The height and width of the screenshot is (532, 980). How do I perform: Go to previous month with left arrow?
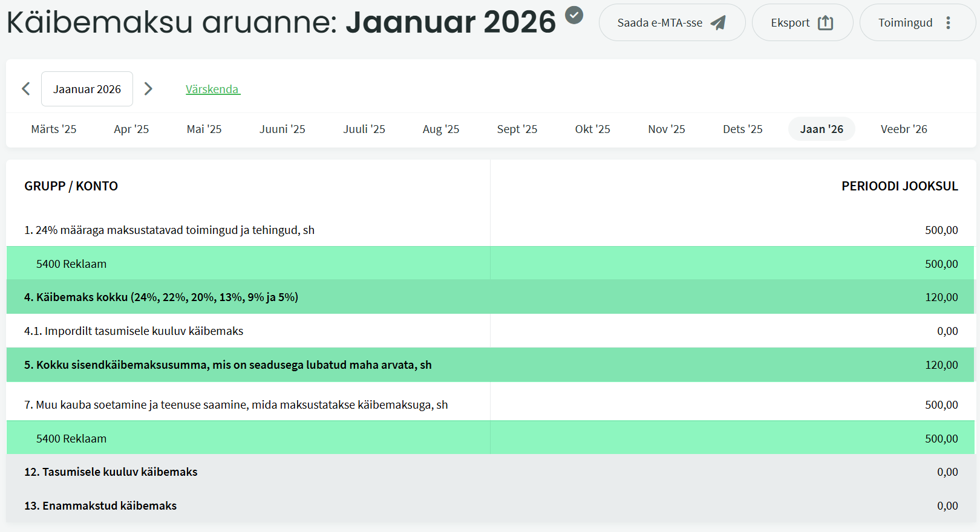(x=26, y=89)
